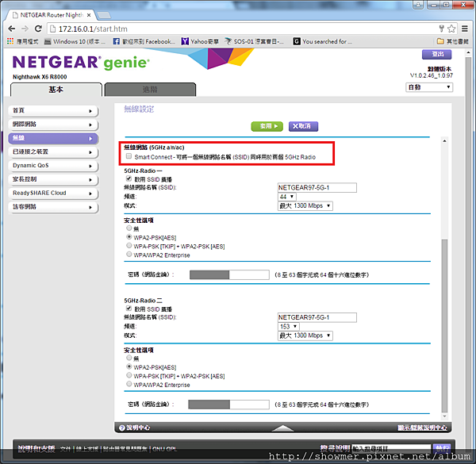
Task: Open the Facebook bookmark
Action: click(144, 41)
